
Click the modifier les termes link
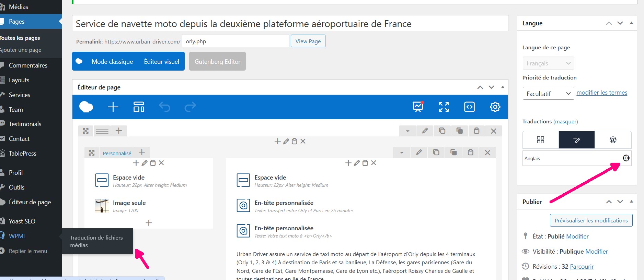click(602, 93)
